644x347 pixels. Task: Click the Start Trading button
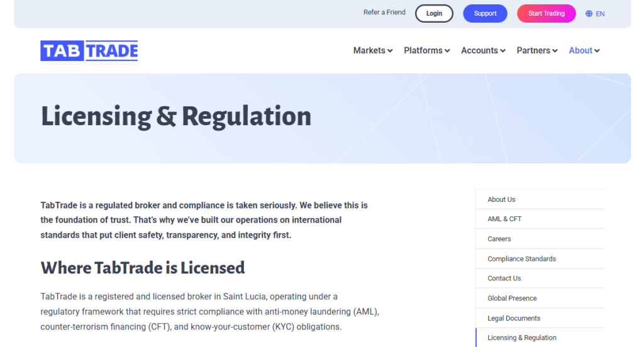tap(546, 13)
